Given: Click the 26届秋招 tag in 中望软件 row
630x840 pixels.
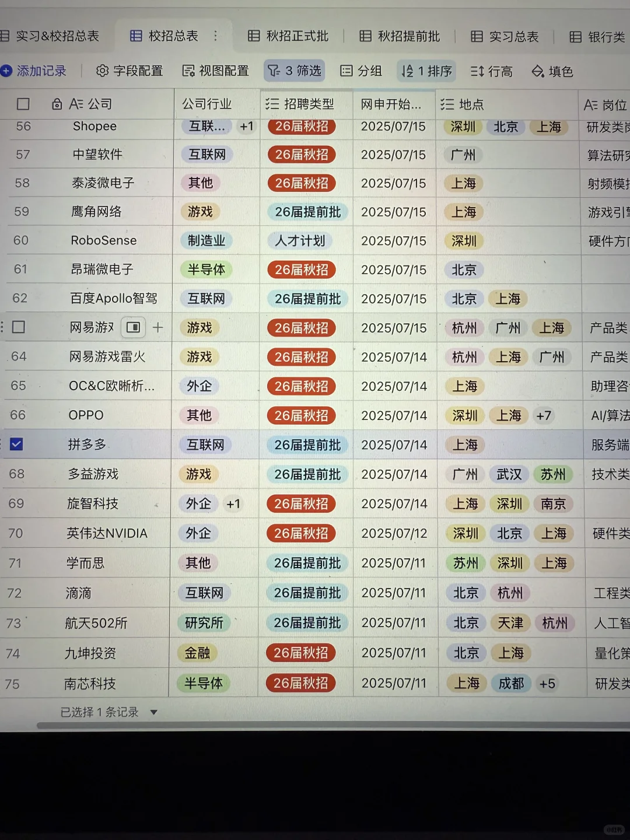Looking at the screenshot, I should [302, 155].
